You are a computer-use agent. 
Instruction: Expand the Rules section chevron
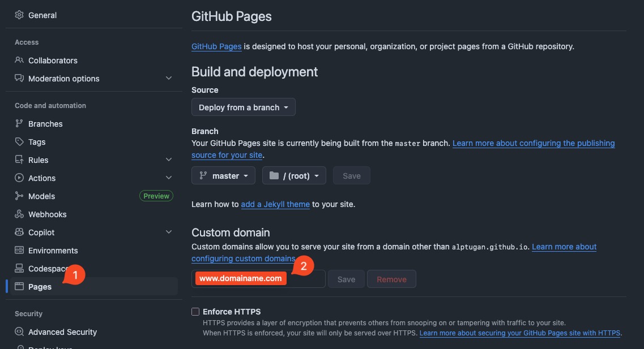(x=168, y=160)
